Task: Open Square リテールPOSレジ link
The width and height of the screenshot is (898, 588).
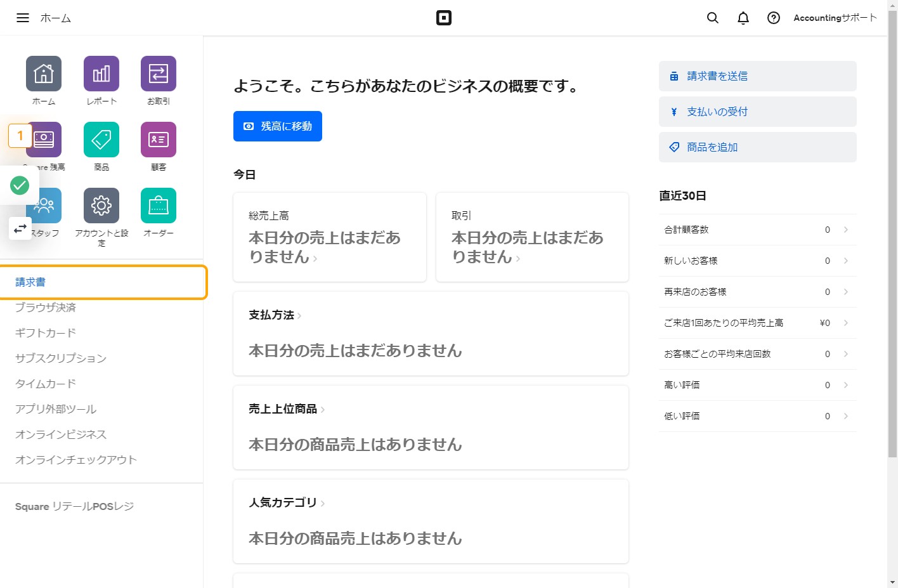Action: 74,506
